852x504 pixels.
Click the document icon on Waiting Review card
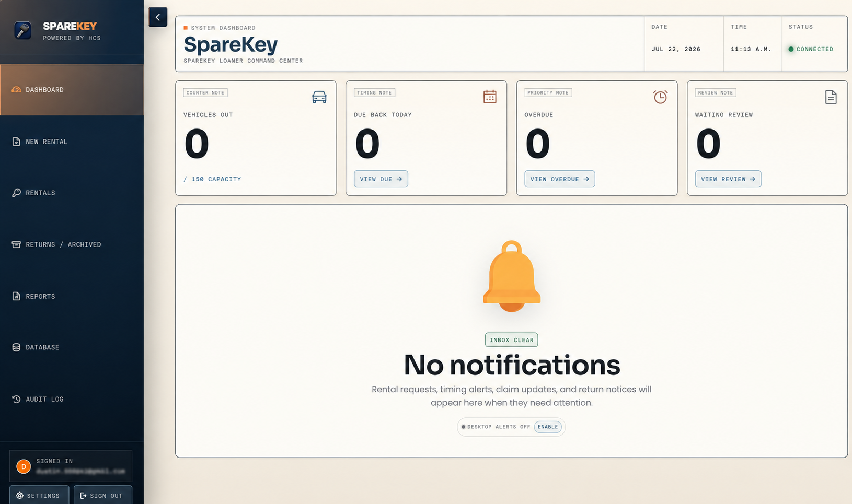(x=831, y=97)
